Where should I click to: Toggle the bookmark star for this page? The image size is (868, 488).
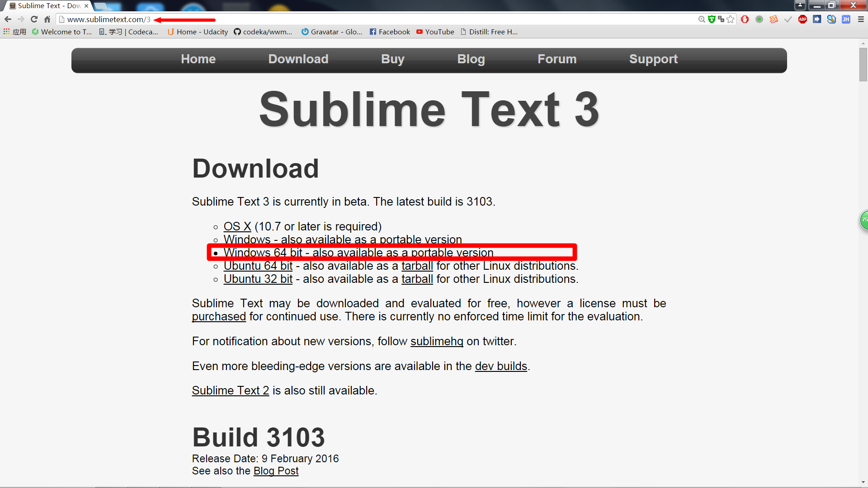pos(731,19)
